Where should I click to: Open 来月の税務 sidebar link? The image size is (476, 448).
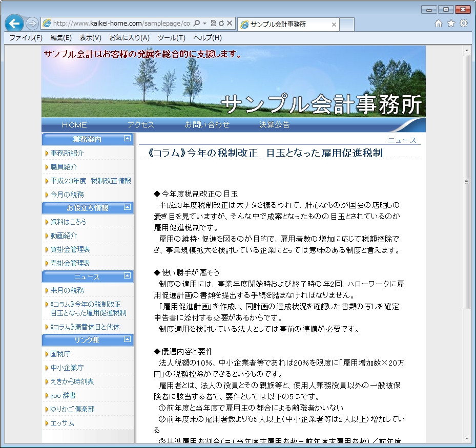pyautogui.click(x=67, y=290)
